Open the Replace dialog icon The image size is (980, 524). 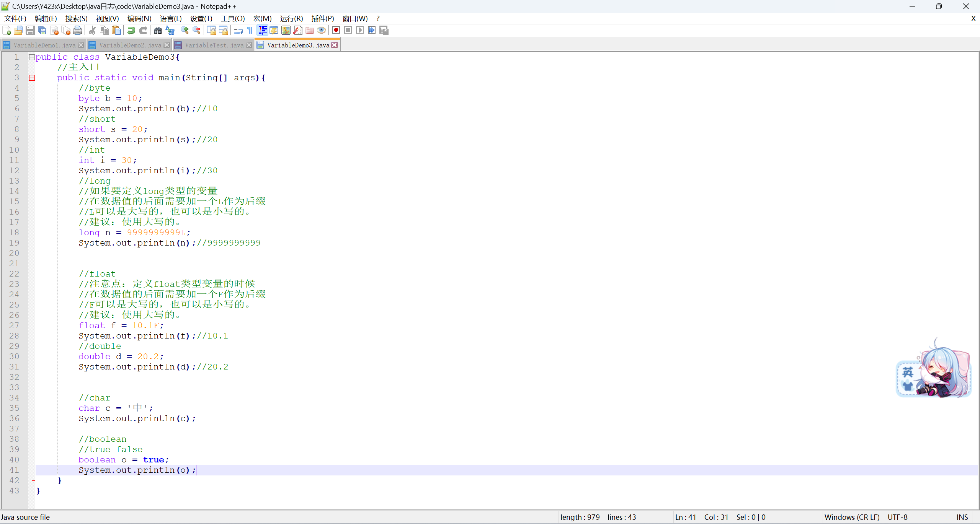pyautogui.click(x=170, y=30)
